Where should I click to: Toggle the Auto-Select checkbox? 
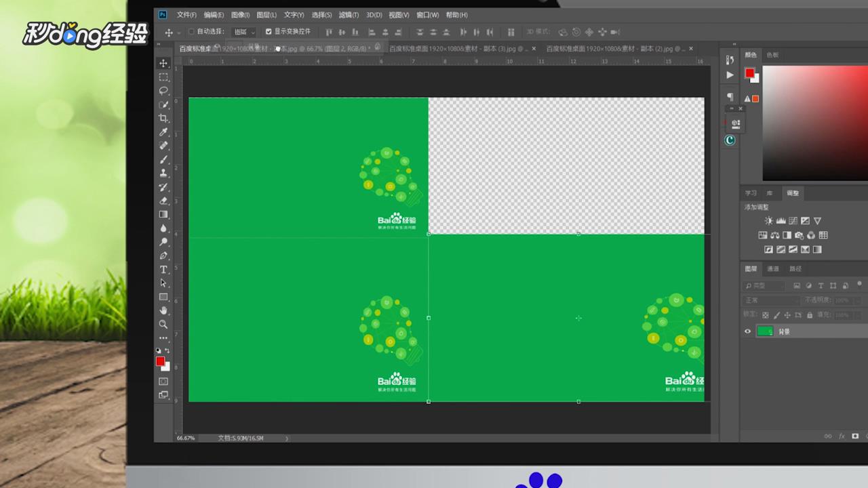point(191,31)
